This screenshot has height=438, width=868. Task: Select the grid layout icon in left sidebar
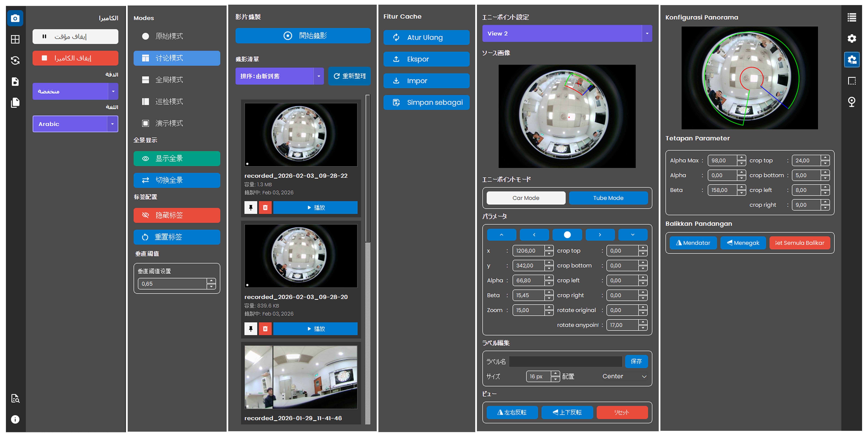coord(15,39)
